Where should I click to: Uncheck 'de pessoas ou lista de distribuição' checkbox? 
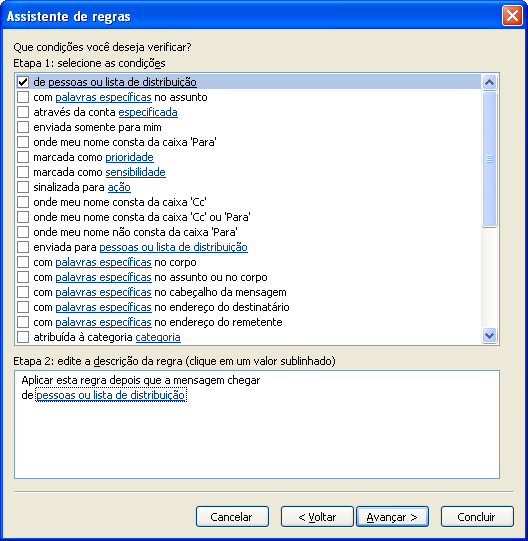(x=23, y=82)
